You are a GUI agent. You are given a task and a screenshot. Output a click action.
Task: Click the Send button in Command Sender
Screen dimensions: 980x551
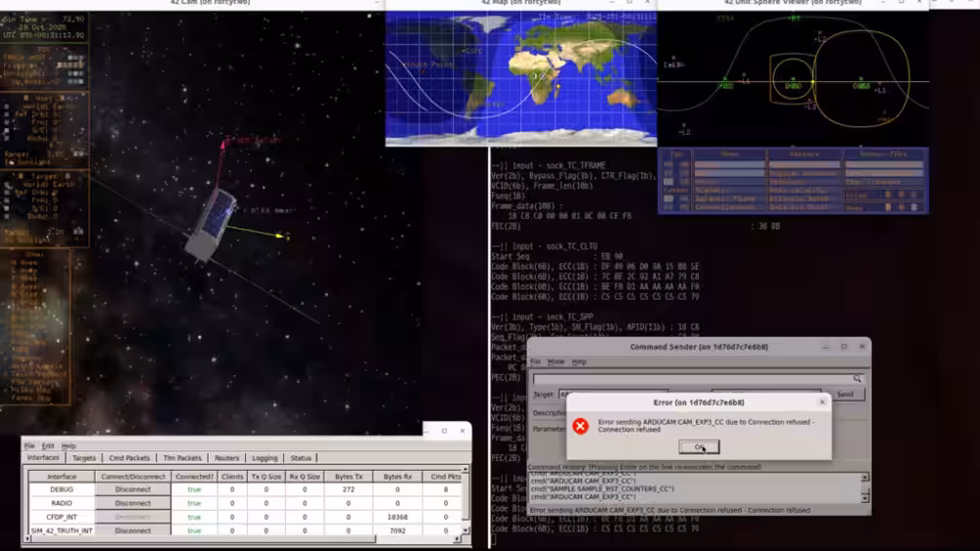coord(845,395)
